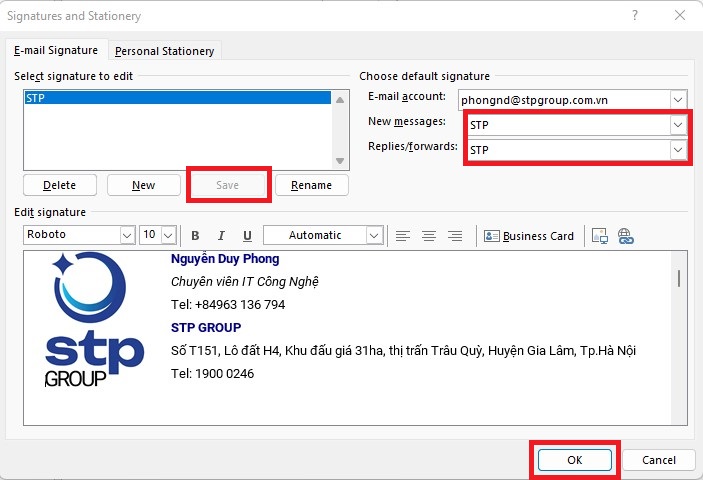Screen dimensions: 703x480
Task: Select the E-mail Signature tab
Action: [x=56, y=50]
